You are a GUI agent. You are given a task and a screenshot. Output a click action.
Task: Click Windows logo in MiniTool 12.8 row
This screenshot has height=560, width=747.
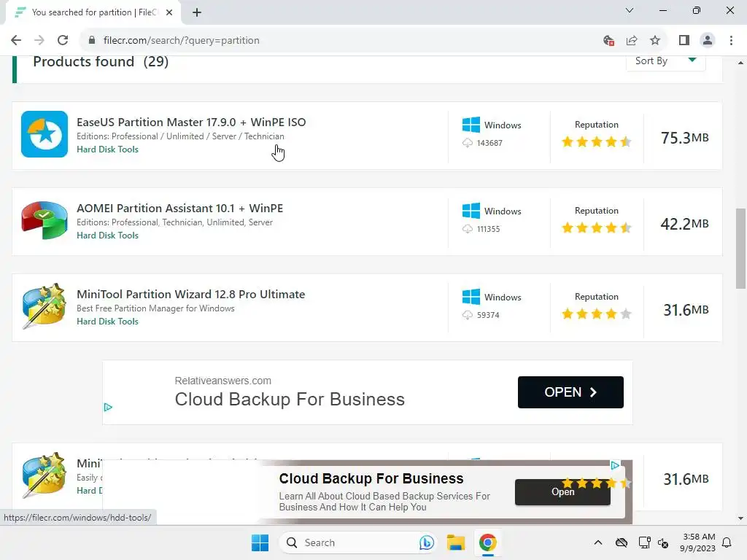(x=471, y=297)
